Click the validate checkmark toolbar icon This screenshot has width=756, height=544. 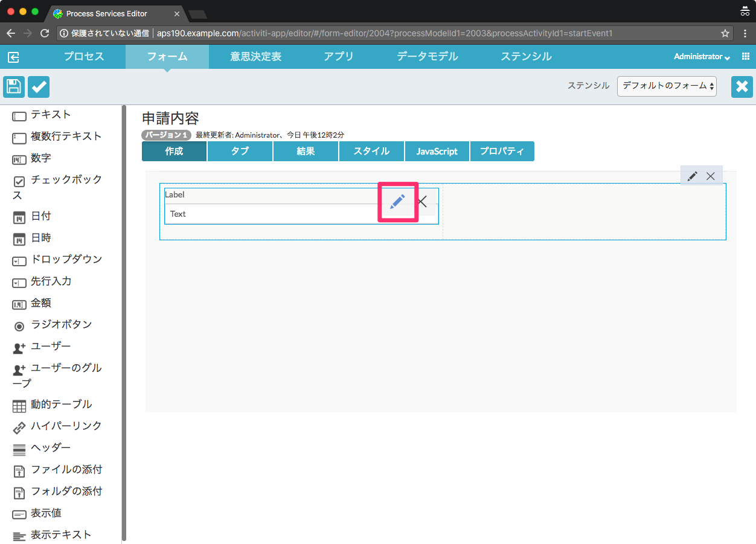tap(39, 87)
